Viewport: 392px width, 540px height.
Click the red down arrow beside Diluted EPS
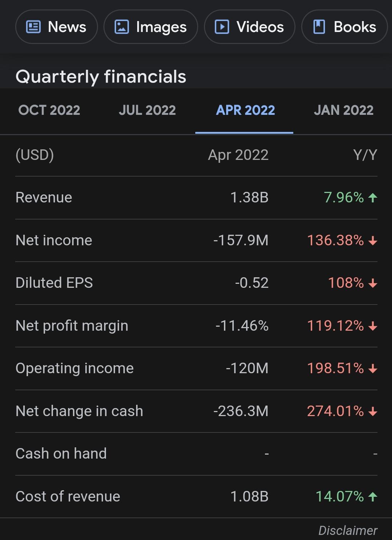(373, 283)
